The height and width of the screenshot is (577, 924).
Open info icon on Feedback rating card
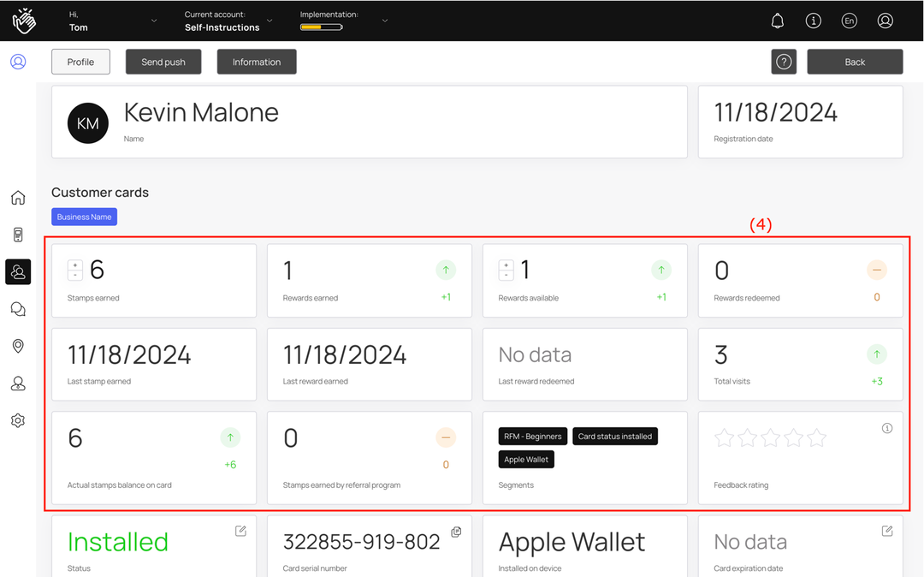(887, 429)
